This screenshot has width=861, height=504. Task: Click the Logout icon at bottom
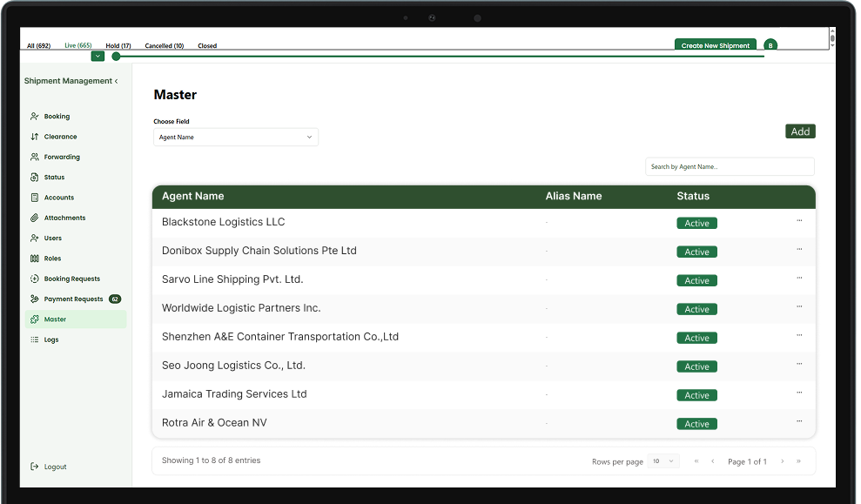click(x=35, y=467)
